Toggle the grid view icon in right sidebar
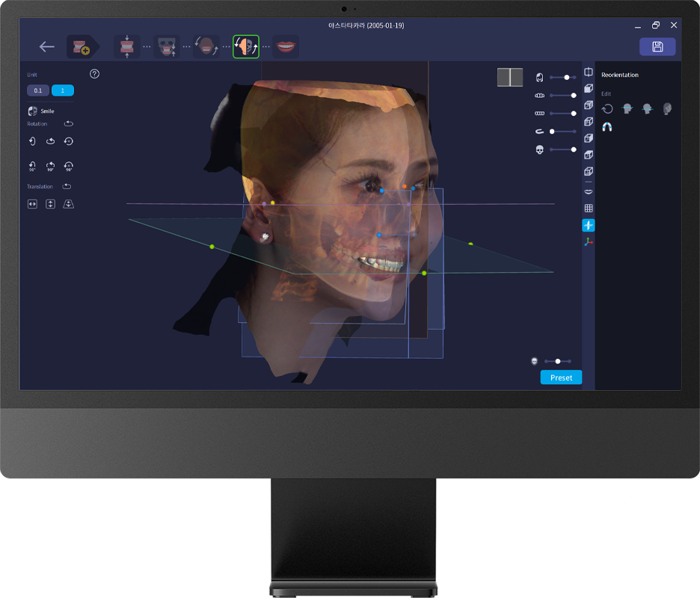Screen dimensions: 700x598 [x=589, y=206]
